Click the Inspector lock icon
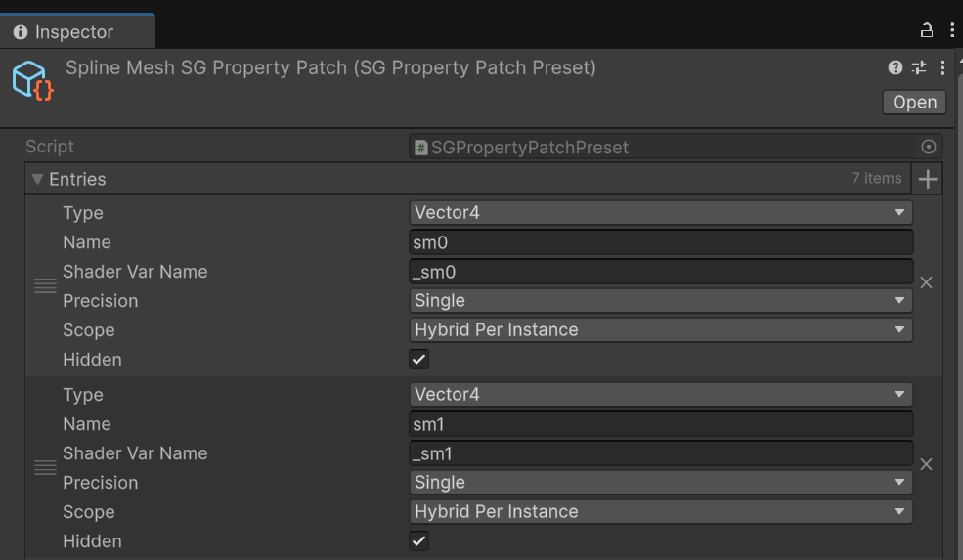The height and width of the screenshot is (560, 963). (x=926, y=30)
